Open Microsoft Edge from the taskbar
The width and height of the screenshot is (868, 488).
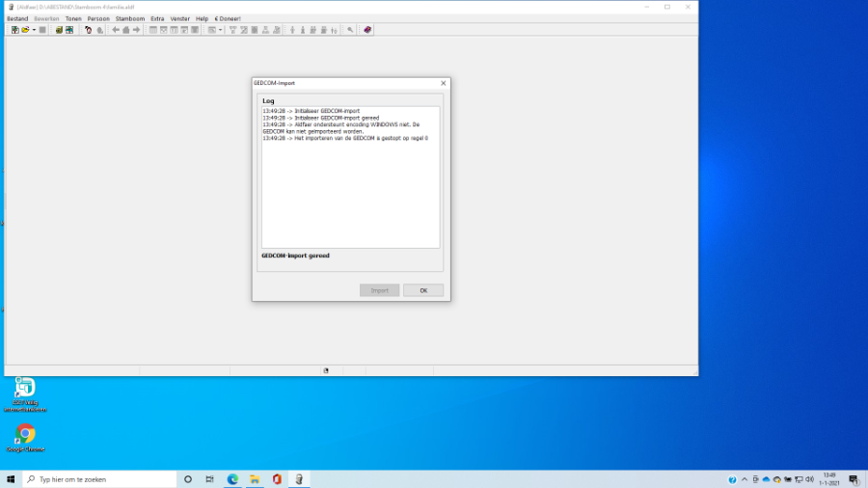[232, 479]
